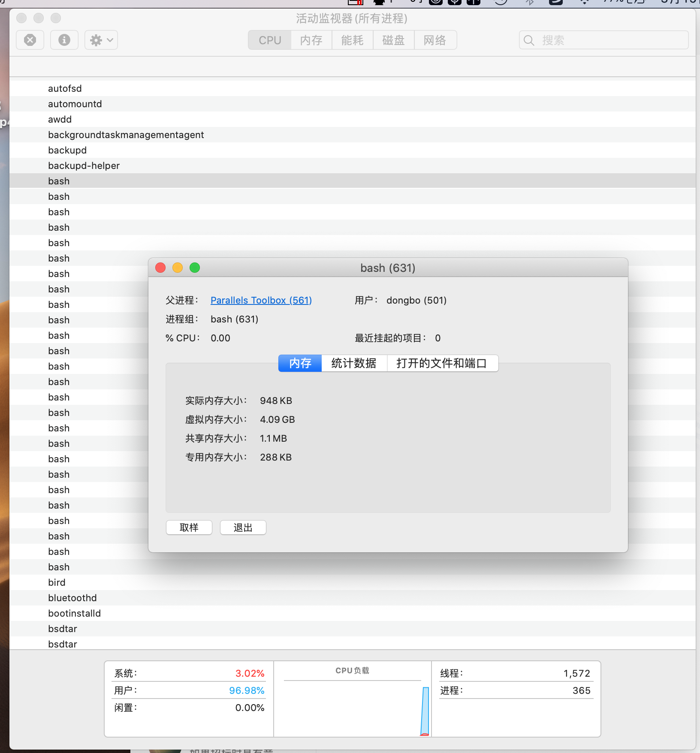The image size is (700, 753).
Task: Open the 磁盘 tab
Action: pos(393,40)
